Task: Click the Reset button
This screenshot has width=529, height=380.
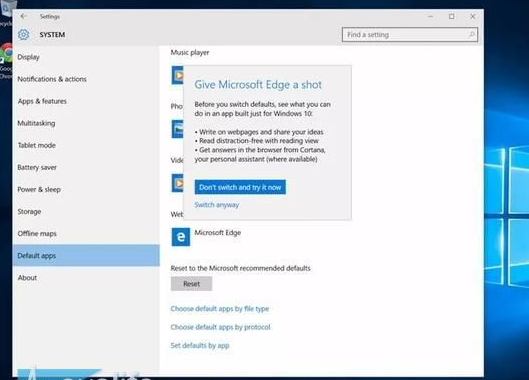Action: coord(191,284)
